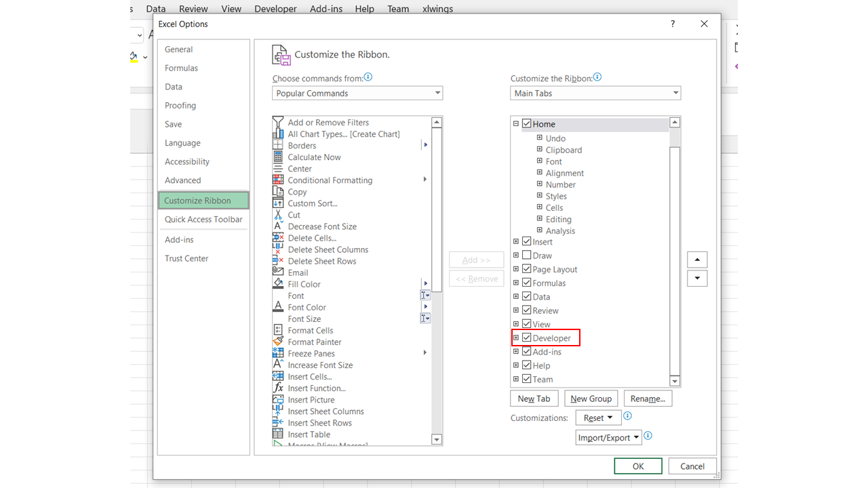This screenshot has height=488, width=868.
Task: Select the Format Painter icon
Action: click(278, 342)
